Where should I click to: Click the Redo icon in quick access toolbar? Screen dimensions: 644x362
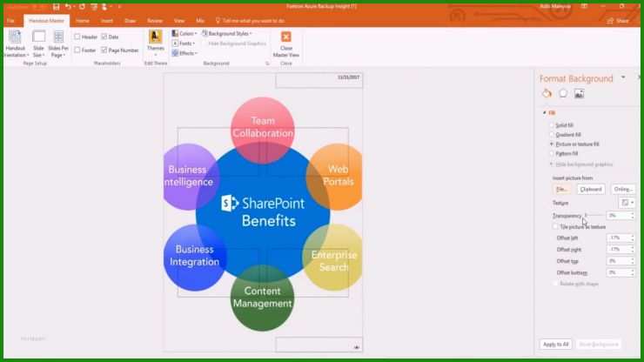[82, 7]
